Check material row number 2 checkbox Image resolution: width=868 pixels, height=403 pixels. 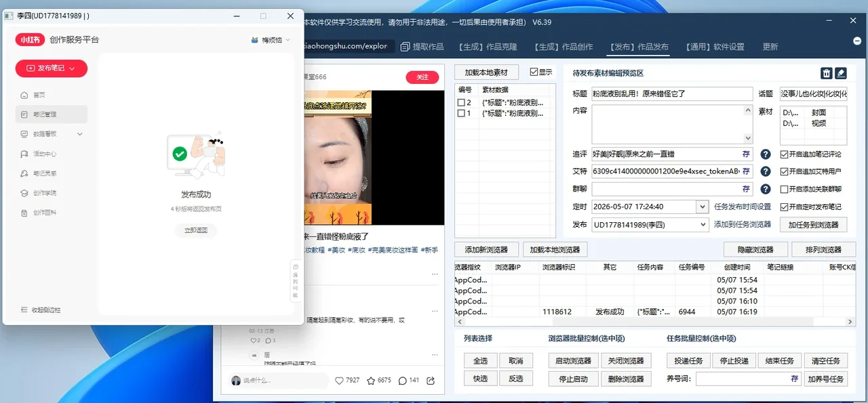(x=461, y=103)
